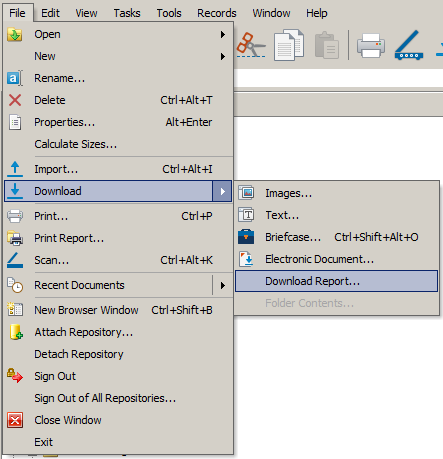Click the Paste clipboard toolbar icon
Viewport: 443px width, 459px height.
point(327,45)
